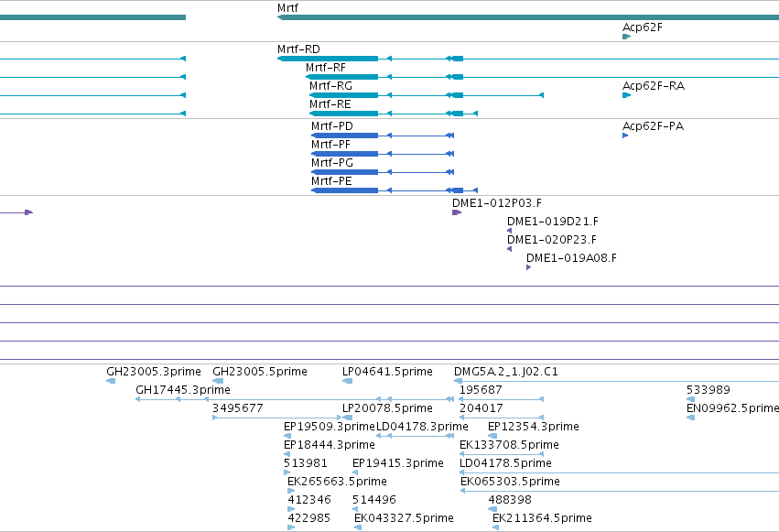The width and height of the screenshot is (779, 532).
Task: Select the DMG5A.2_1.J02.C1 feature
Action: point(506,372)
